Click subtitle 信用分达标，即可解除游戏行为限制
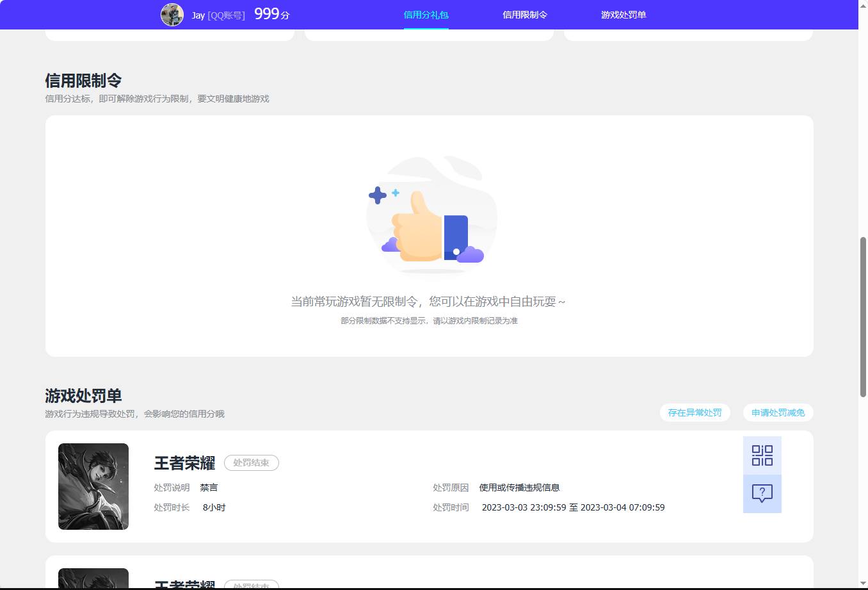 pyautogui.click(x=157, y=99)
